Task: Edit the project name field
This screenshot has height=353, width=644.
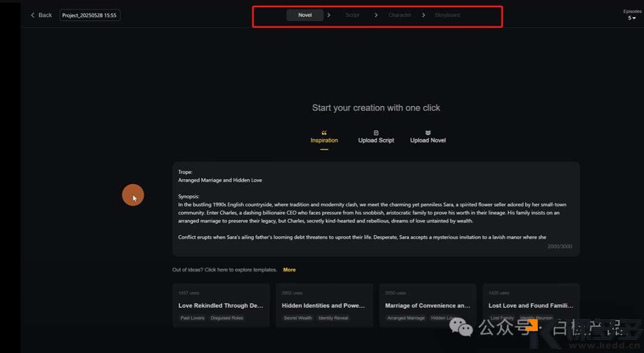Action: (x=89, y=15)
